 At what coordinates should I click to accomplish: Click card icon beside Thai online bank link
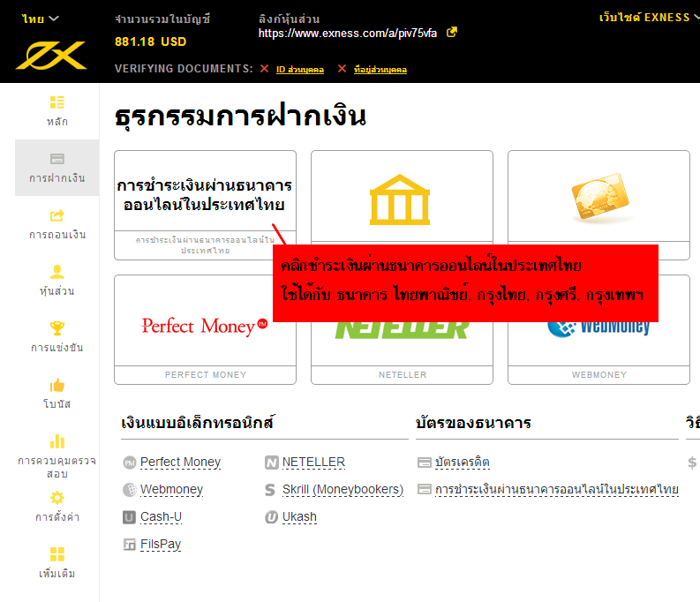pos(424,490)
